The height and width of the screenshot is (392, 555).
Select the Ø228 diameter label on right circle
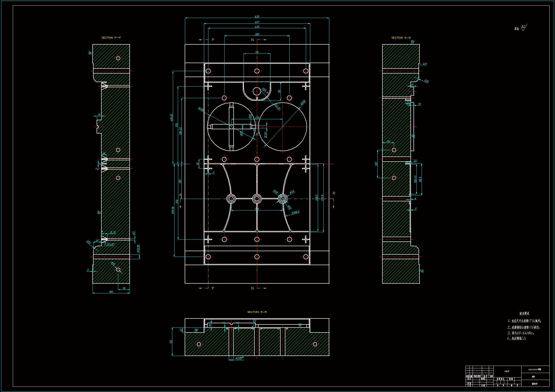pos(303,103)
